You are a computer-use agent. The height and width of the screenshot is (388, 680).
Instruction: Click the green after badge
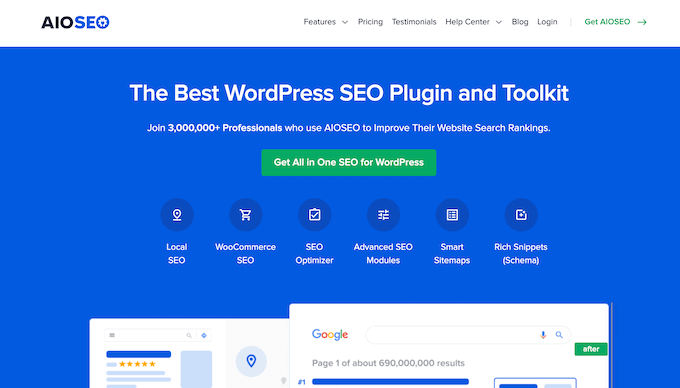[591, 349]
